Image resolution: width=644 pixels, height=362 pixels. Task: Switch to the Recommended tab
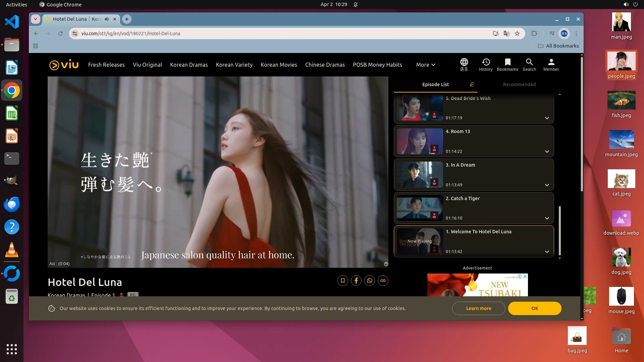tap(519, 84)
